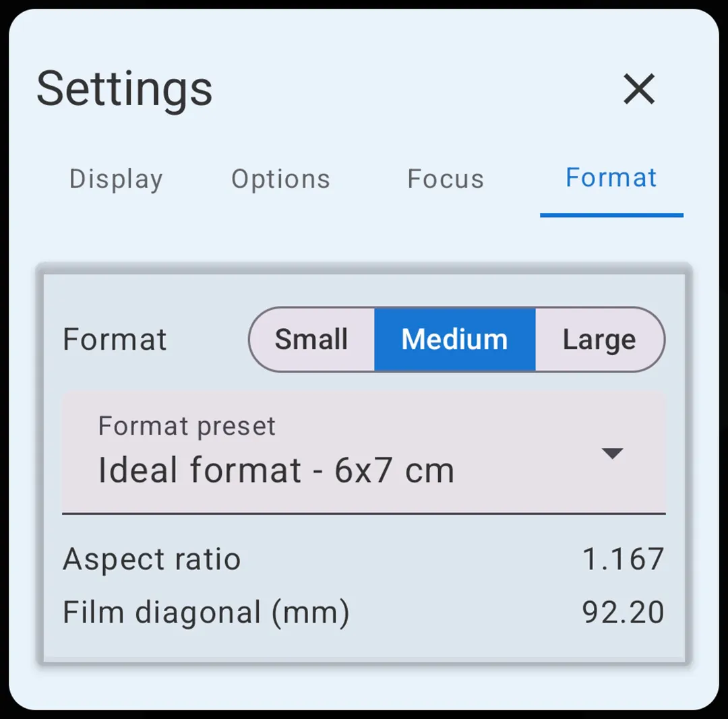This screenshot has width=728, height=719.
Task: Click the Format tab
Action: pyautogui.click(x=610, y=177)
